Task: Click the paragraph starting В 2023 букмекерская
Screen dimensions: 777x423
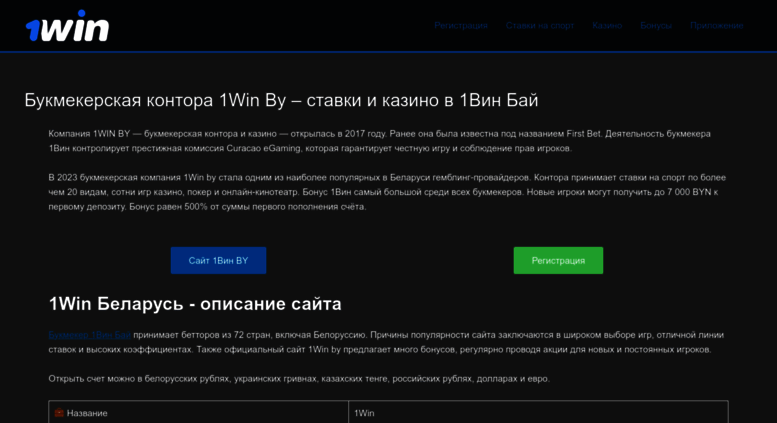Action: pyautogui.click(x=387, y=192)
